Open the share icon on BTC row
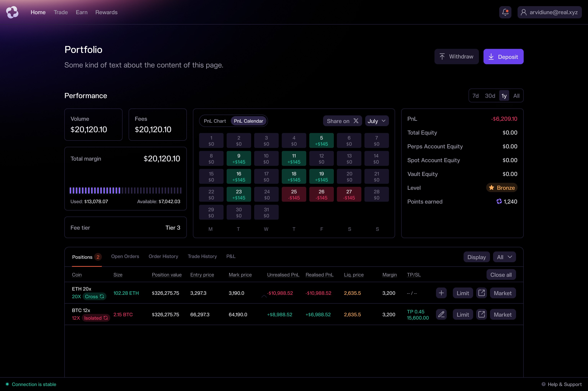 coord(481,315)
